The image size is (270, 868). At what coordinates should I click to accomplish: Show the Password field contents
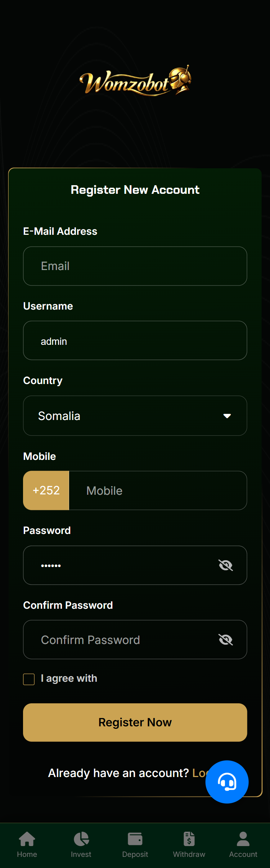pyautogui.click(x=226, y=565)
